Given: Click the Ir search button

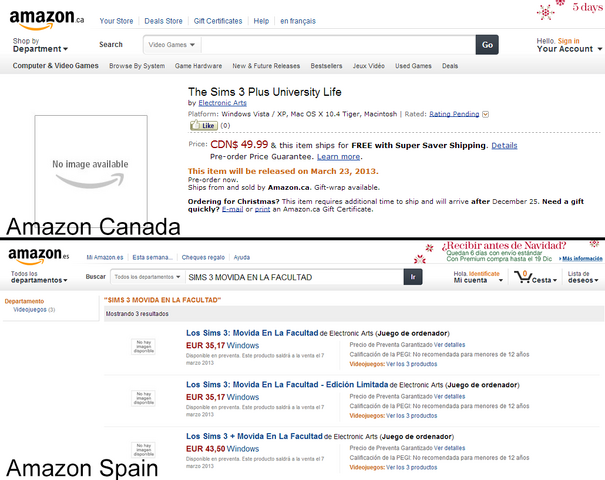Looking at the screenshot, I should tap(413, 277).
